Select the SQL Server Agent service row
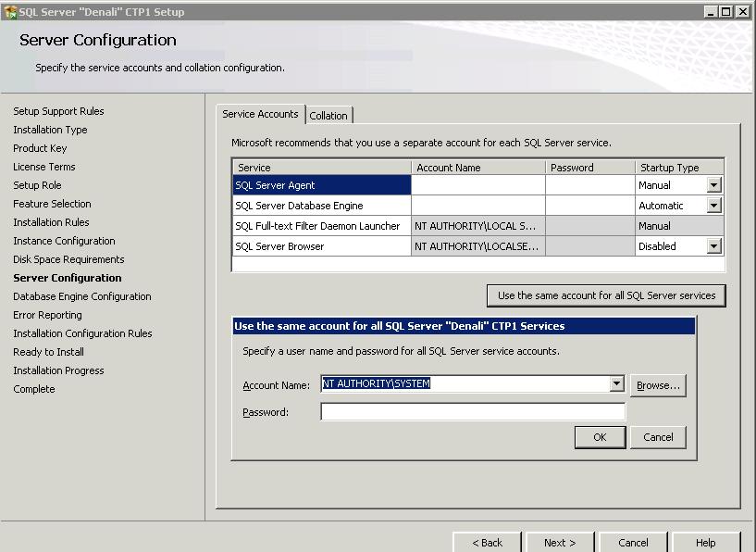 point(321,185)
